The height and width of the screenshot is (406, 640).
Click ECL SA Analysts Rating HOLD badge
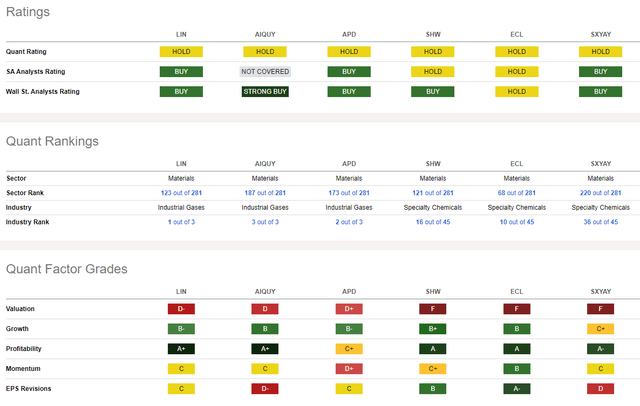(516, 72)
